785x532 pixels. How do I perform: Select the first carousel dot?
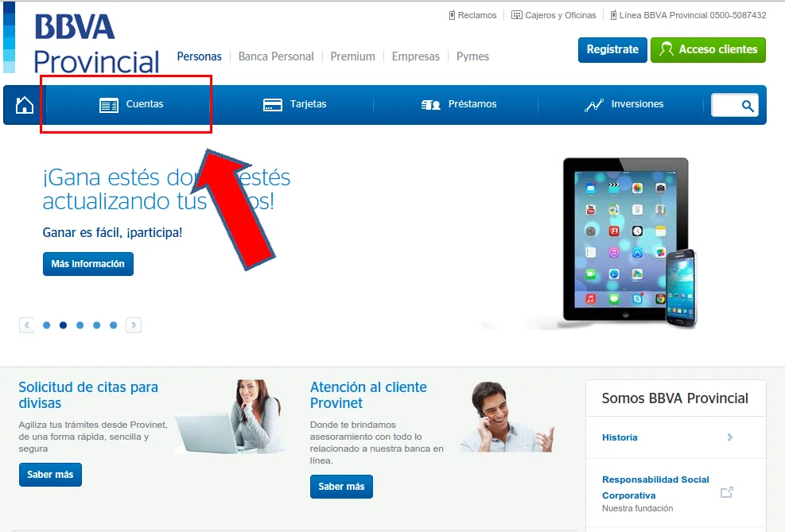click(x=47, y=325)
